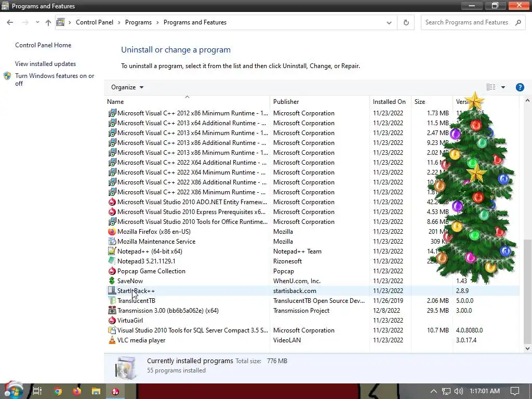Click the Visual Studio 2010 ADO.NET Entity icon
The width and height of the screenshot is (532, 399).
click(x=112, y=202)
